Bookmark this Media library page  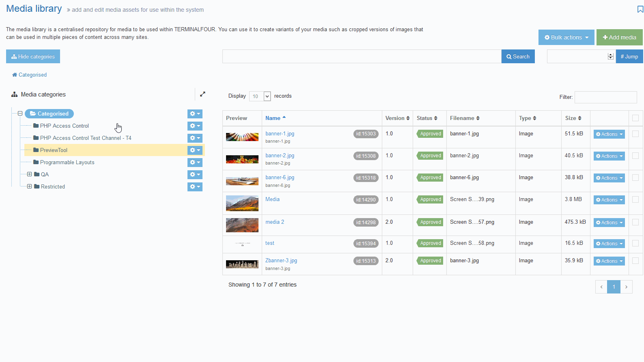tap(640, 9)
